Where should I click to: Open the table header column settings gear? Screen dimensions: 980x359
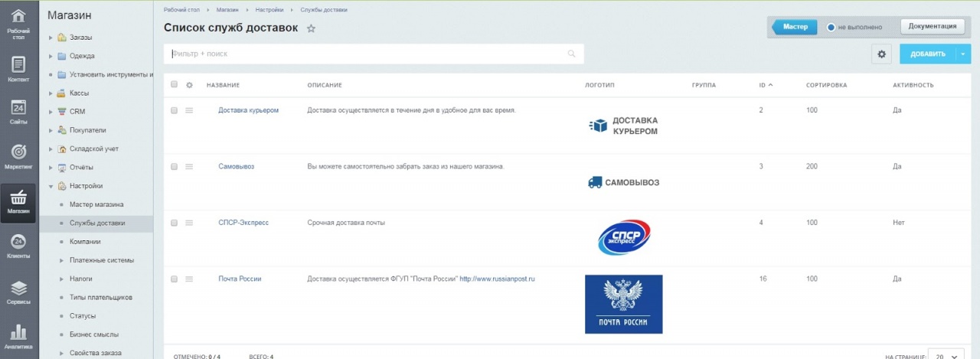coord(190,85)
